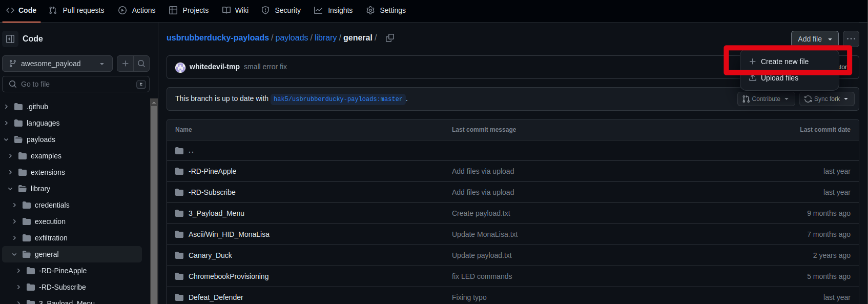Open the Insights tab
The image size is (868, 304).
[334, 10]
